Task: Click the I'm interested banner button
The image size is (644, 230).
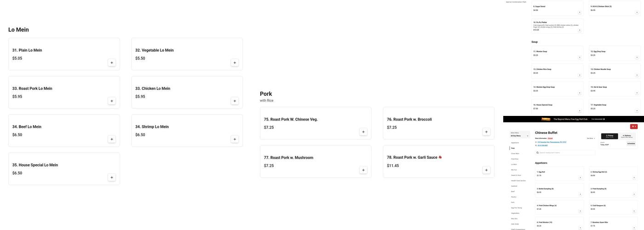Action: (598, 119)
